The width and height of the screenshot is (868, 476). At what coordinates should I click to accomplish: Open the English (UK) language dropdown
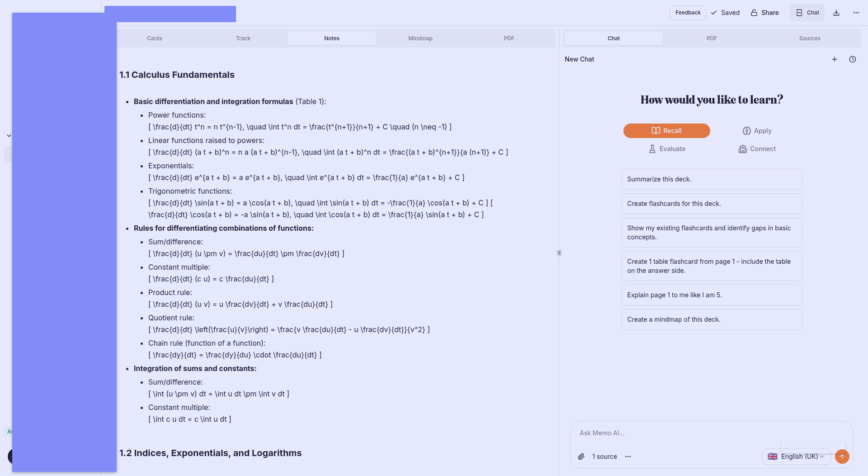796,457
